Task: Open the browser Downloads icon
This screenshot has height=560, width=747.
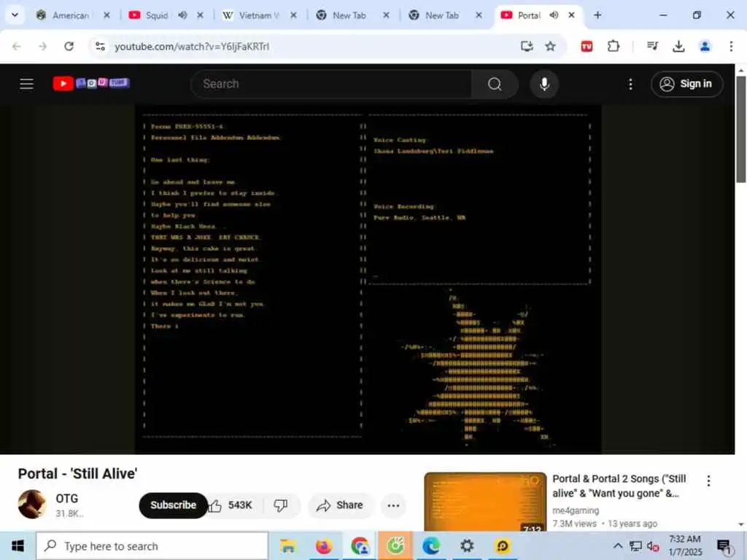Action: tap(678, 46)
